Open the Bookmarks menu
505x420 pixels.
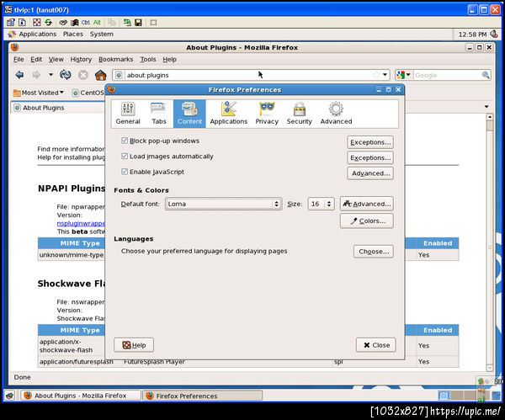click(115, 59)
